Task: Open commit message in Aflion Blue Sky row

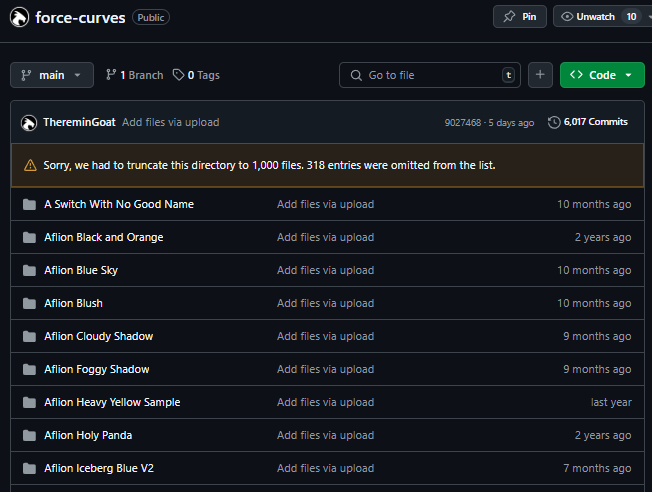Action: click(326, 270)
